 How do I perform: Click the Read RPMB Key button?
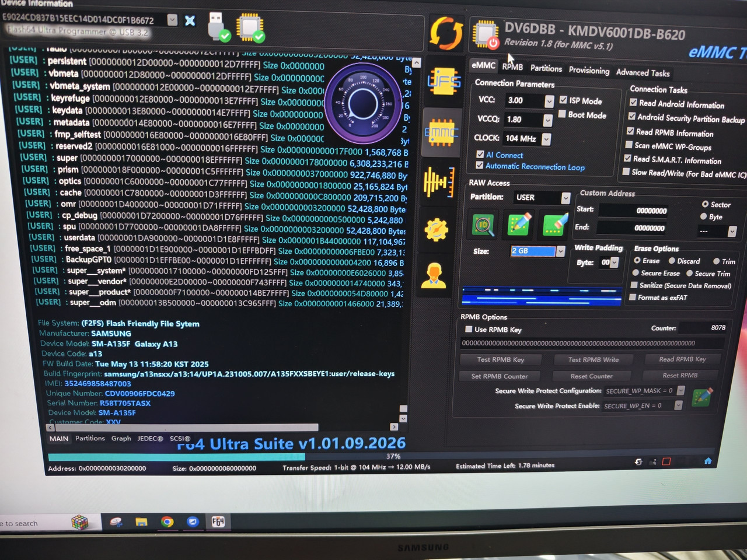(x=682, y=359)
